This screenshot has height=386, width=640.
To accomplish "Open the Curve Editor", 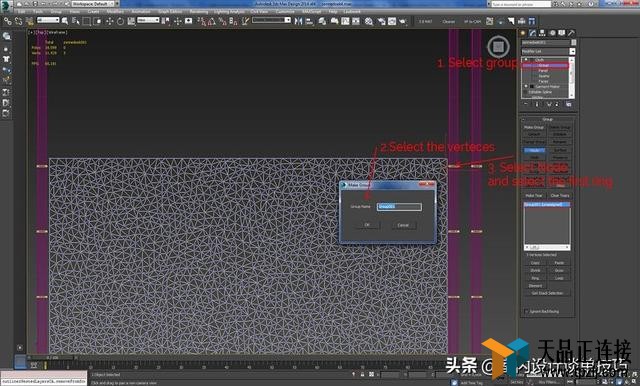I will coord(345,21).
